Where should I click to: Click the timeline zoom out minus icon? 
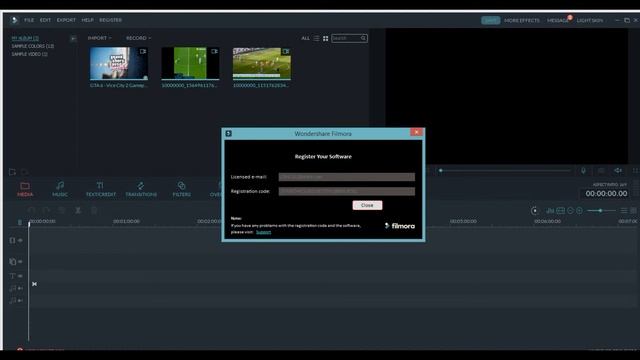pyautogui.click(x=570, y=211)
